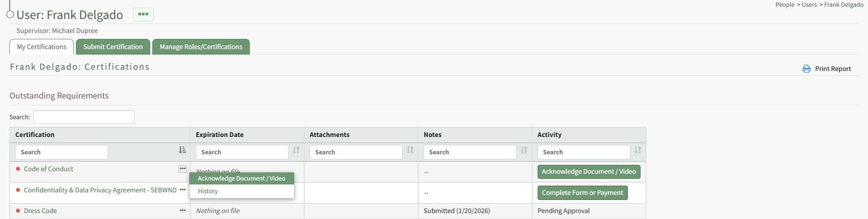868x219 pixels.
Task: Open the user options ellipsis beside Frank Delgado
Action: coord(143,14)
